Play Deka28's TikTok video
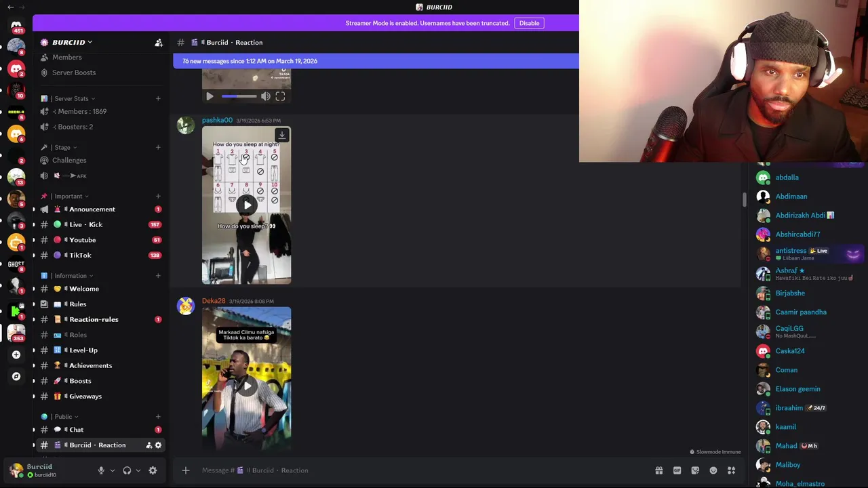This screenshot has height=488, width=868. click(x=247, y=386)
